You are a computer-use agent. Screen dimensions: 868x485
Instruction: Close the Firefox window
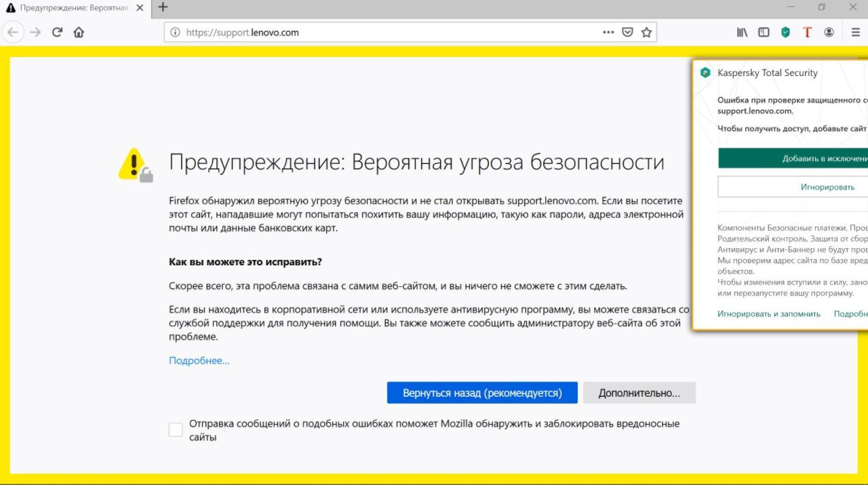pyautogui.click(x=852, y=7)
